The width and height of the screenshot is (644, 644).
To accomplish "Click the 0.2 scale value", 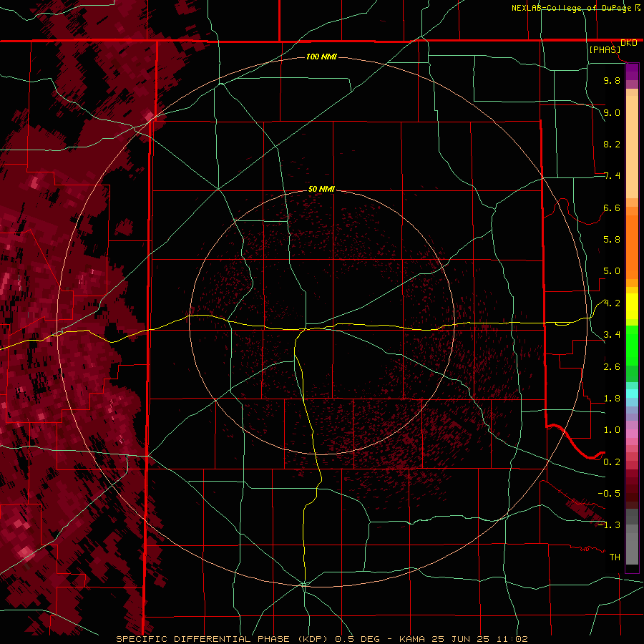I will coord(612,462).
